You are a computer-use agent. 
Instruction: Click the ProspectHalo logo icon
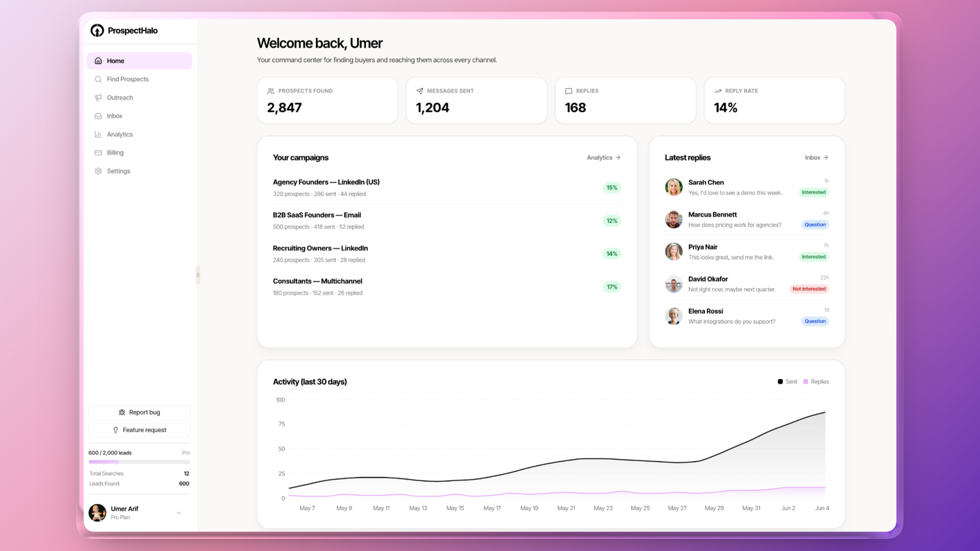click(97, 31)
